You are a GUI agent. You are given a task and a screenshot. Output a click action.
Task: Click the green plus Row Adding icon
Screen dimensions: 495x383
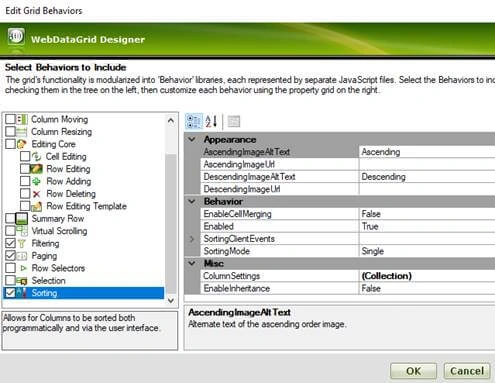coord(36,181)
